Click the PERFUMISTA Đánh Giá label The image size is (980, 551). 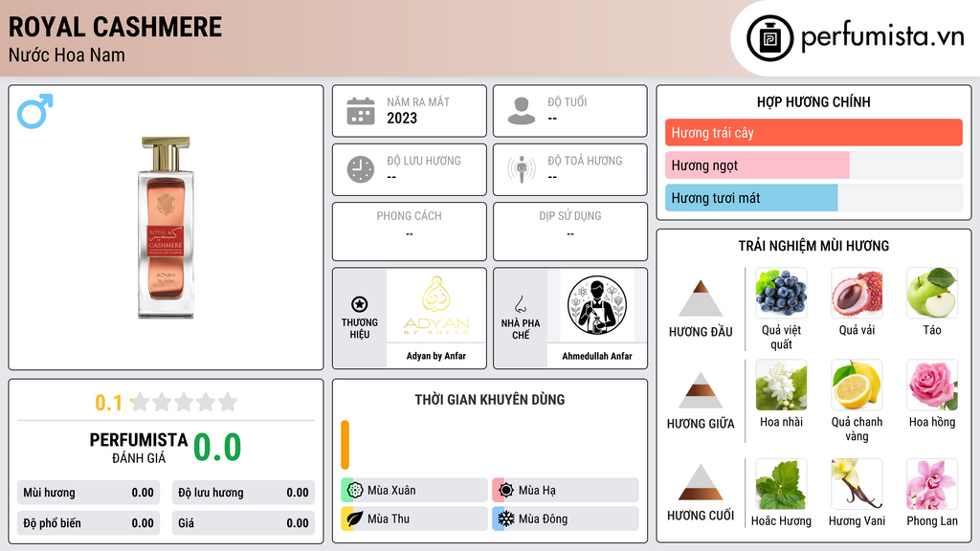[139, 448]
